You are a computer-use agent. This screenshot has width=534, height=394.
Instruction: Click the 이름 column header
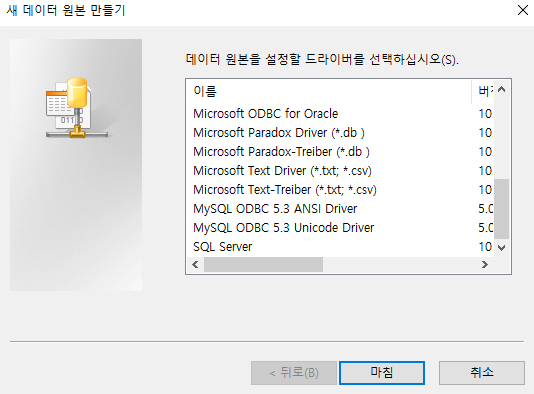coord(329,91)
